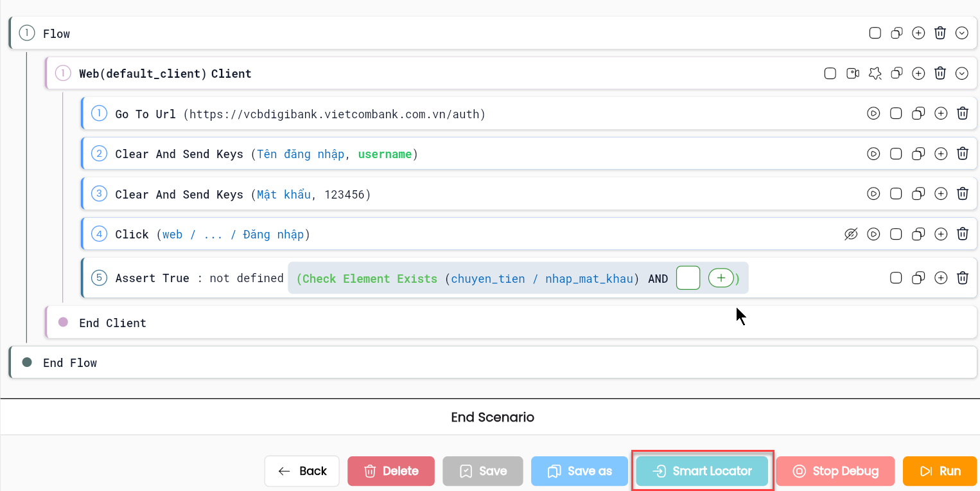Delete the Click Đăng nhập step

963,235
